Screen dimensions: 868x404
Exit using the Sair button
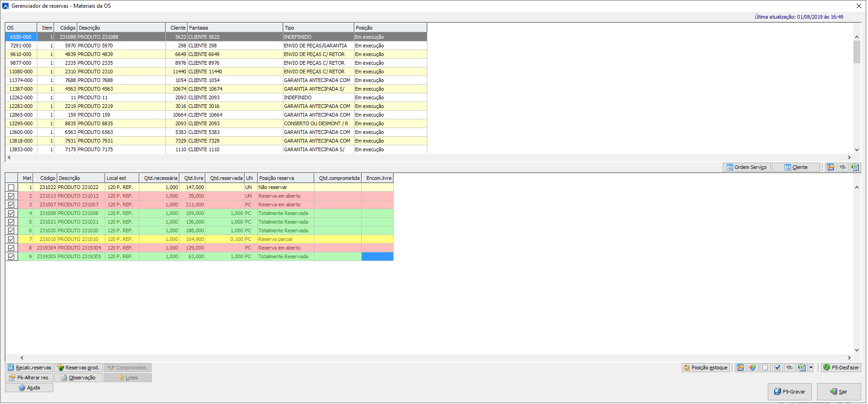[839, 392]
